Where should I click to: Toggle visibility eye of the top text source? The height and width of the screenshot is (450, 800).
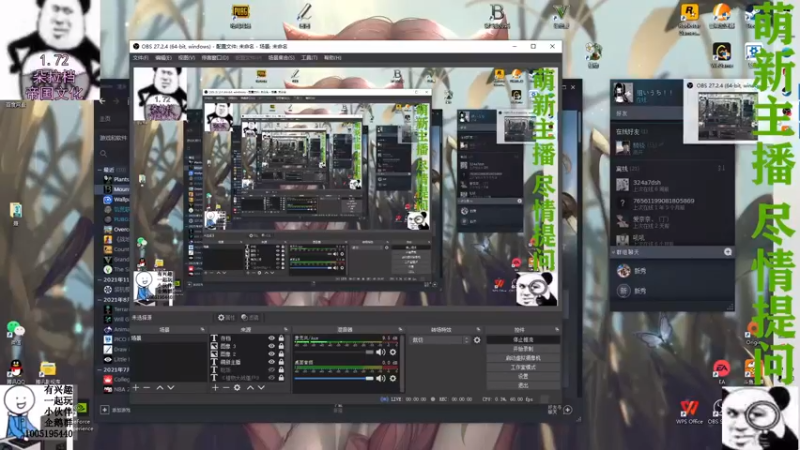point(271,338)
